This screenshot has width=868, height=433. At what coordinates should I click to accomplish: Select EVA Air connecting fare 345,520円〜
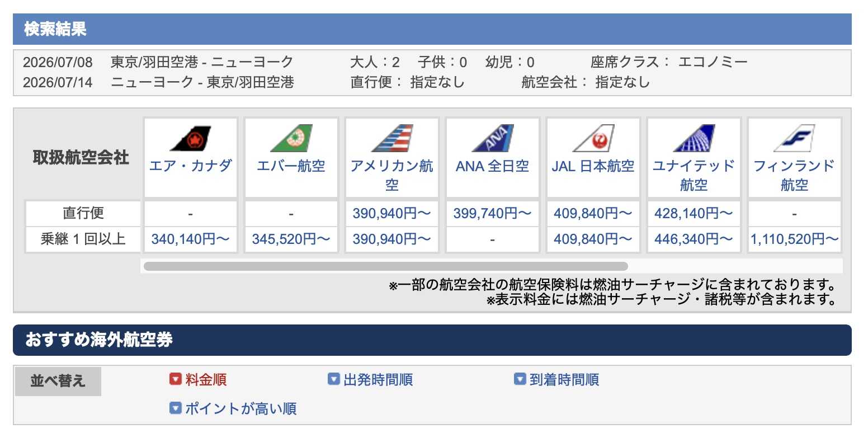click(x=291, y=239)
